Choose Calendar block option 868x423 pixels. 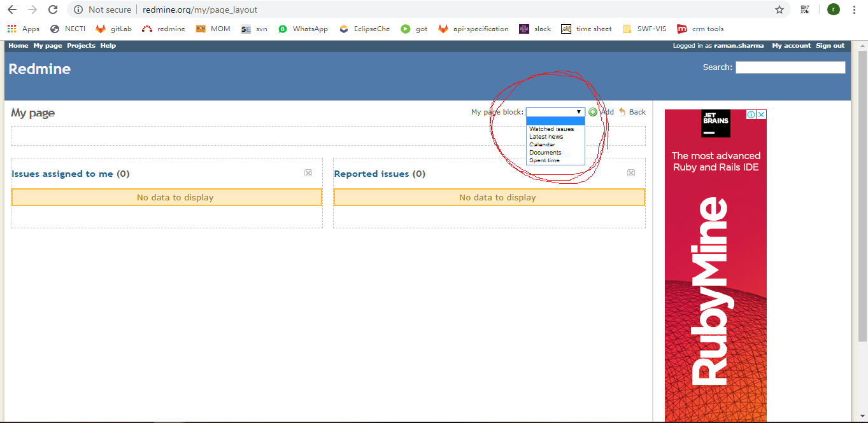(555, 144)
